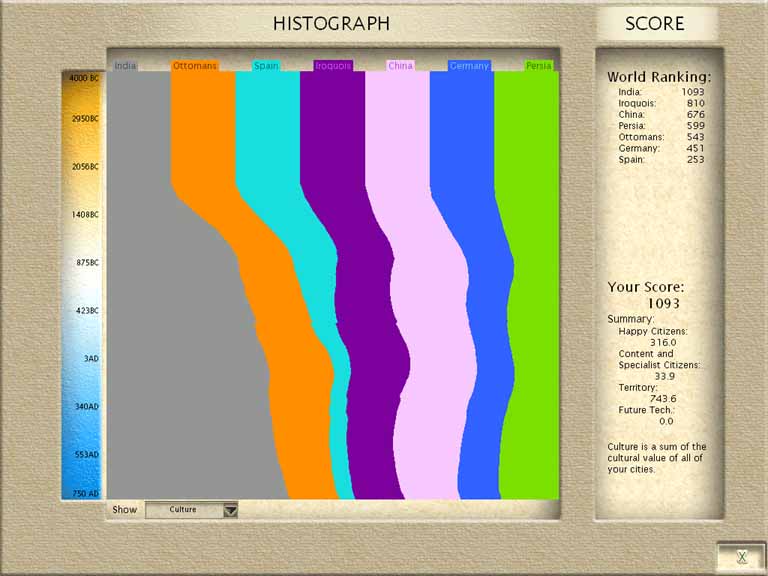Click the Germany label above the graph
This screenshot has height=576, width=768.
[x=469, y=66]
